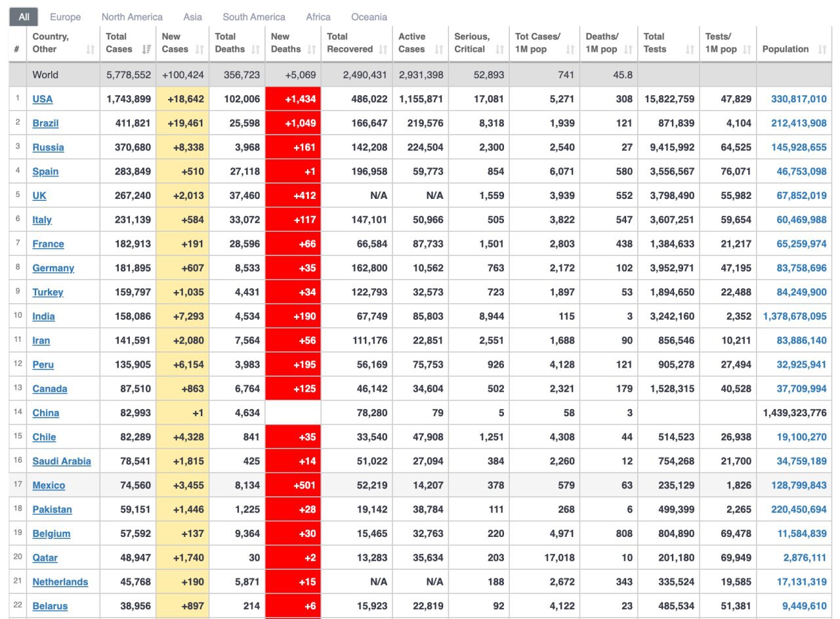Select World total cases 5,778,552
The width and height of the screenshot is (840, 619).
tap(129, 75)
